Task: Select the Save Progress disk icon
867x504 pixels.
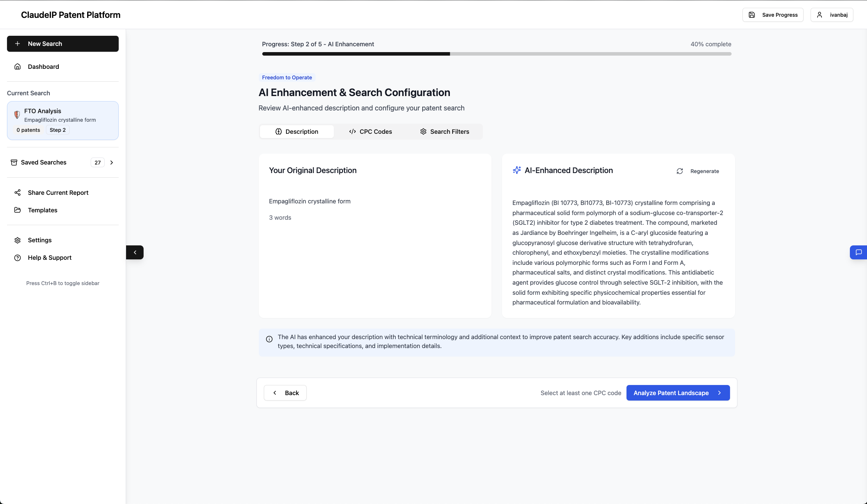Action: click(x=752, y=14)
